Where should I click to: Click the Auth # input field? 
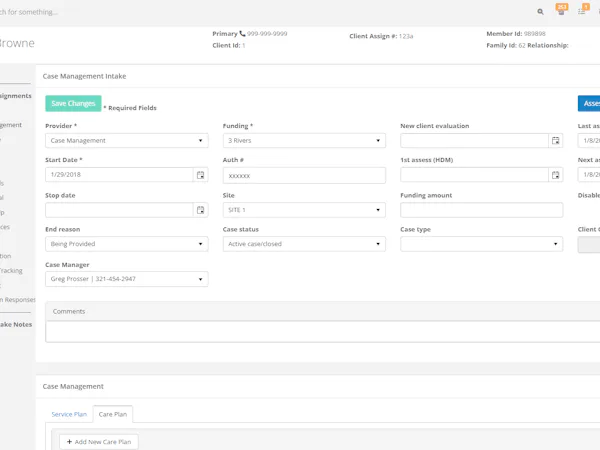point(304,176)
